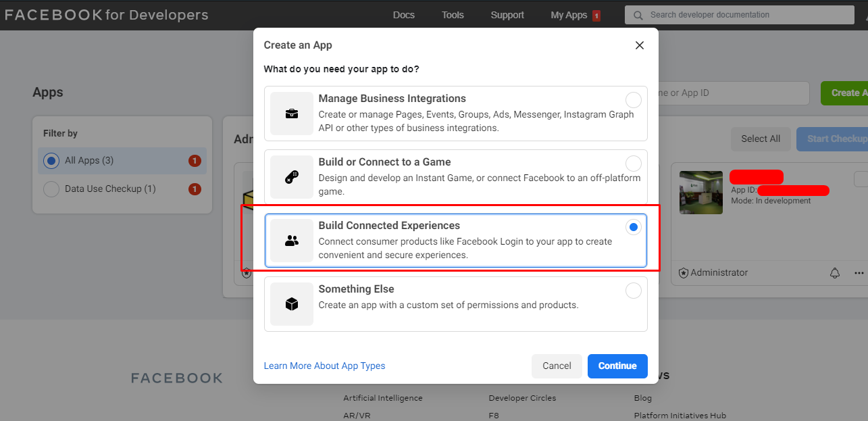Select the Build Connected Experiences radio button

(633, 226)
